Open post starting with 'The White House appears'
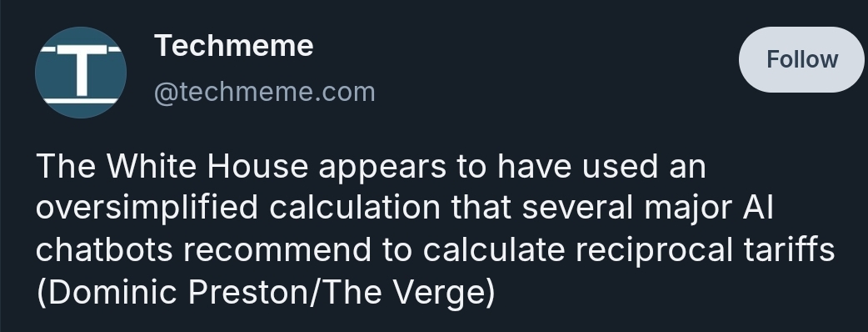The height and width of the screenshot is (332, 868). 435,229
